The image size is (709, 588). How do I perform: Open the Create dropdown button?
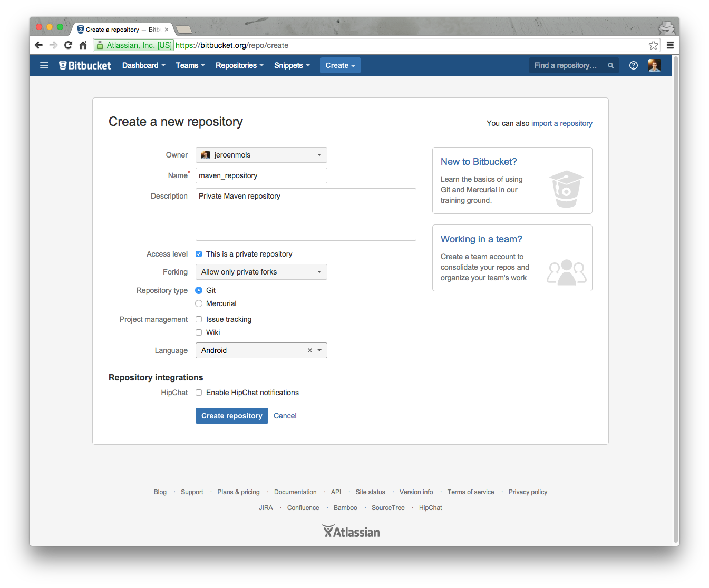tap(341, 65)
